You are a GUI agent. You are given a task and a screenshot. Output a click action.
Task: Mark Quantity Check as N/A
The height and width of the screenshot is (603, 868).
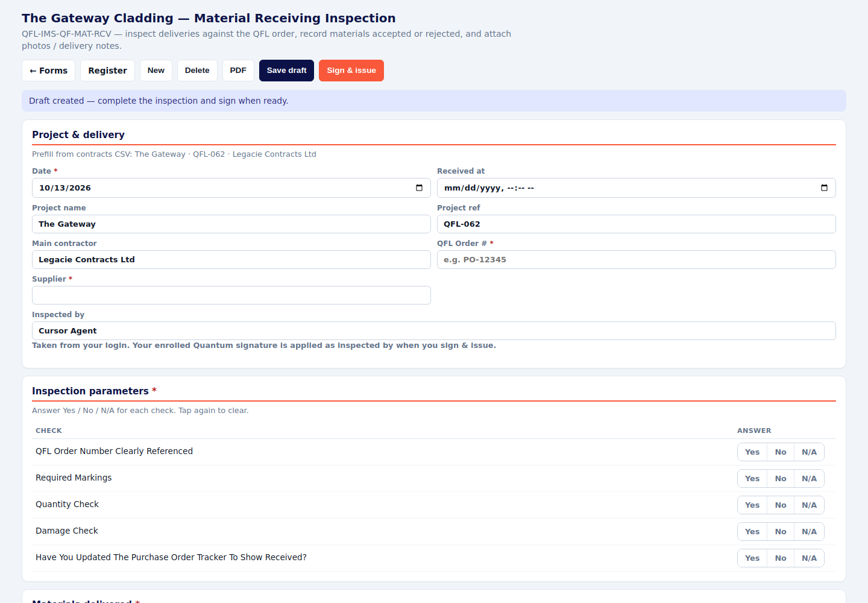(x=809, y=505)
